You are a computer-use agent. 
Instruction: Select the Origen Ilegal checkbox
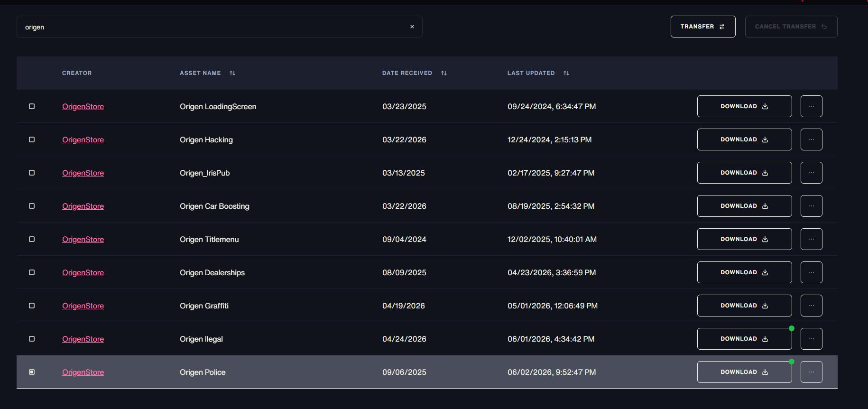(x=32, y=339)
